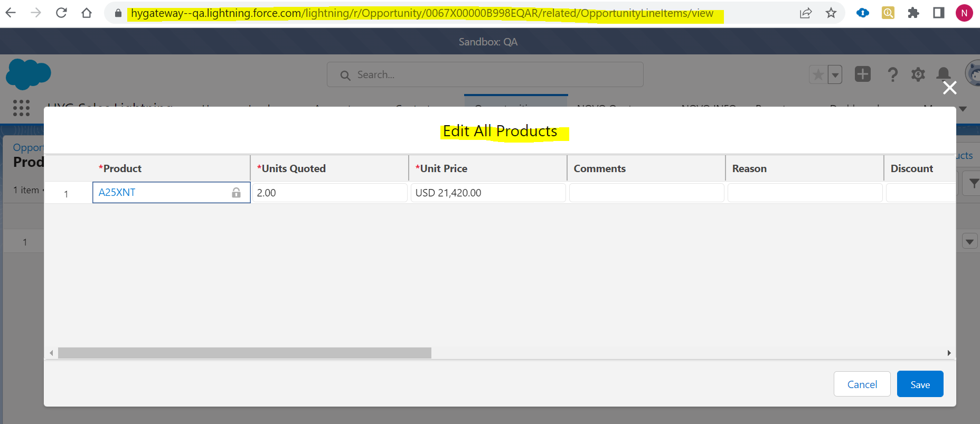Screen dimensions: 980x424
Task: Open the App Launcher grid
Action: click(21, 108)
